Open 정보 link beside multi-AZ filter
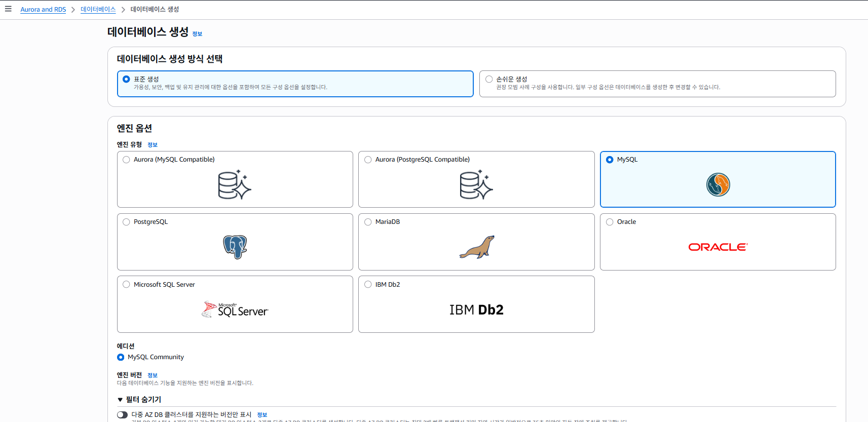The image size is (868, 422). click(x=262, y=415)
